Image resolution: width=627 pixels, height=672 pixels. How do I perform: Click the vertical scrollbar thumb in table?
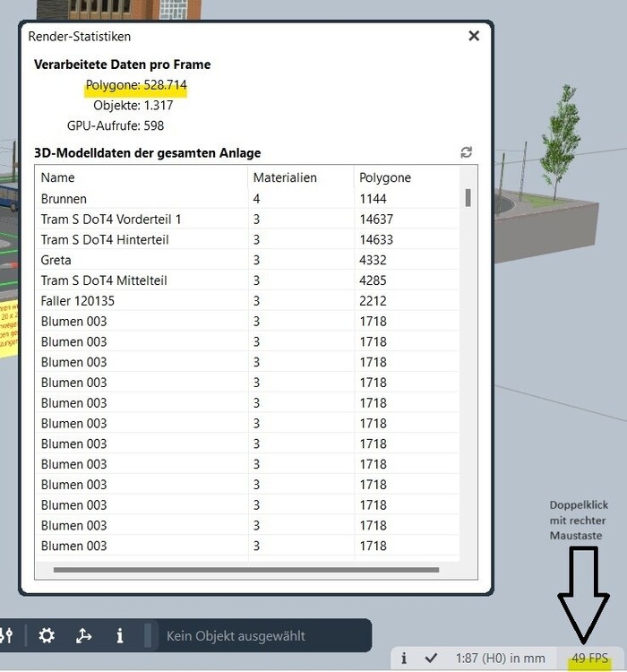(x=468, y=197)
